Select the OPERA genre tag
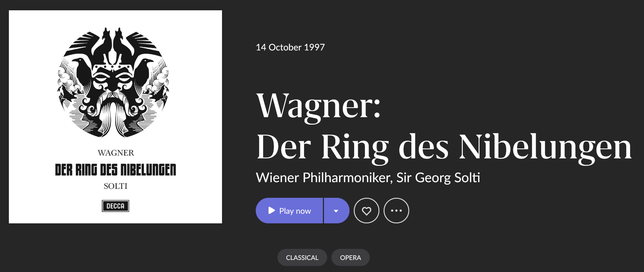Image resolution: width=644 pixels, height=272 pixels. [350, 258]
